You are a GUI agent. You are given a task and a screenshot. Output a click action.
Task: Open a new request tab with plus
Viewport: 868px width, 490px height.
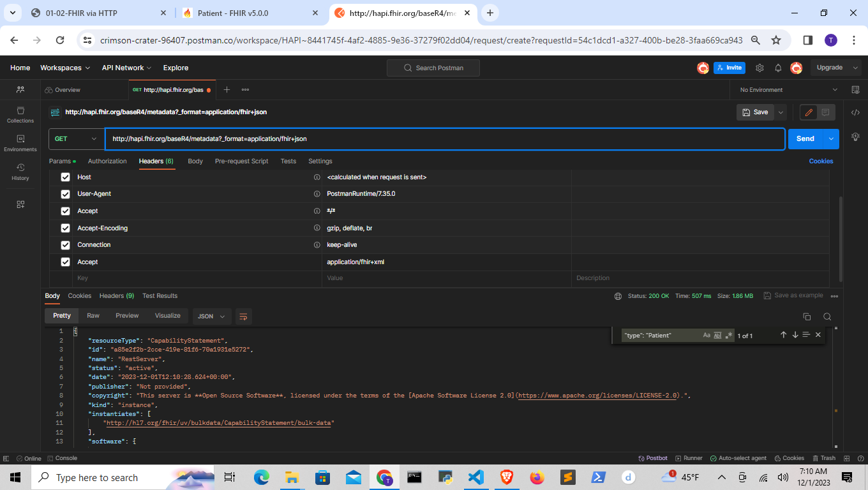tap(227, 90)
